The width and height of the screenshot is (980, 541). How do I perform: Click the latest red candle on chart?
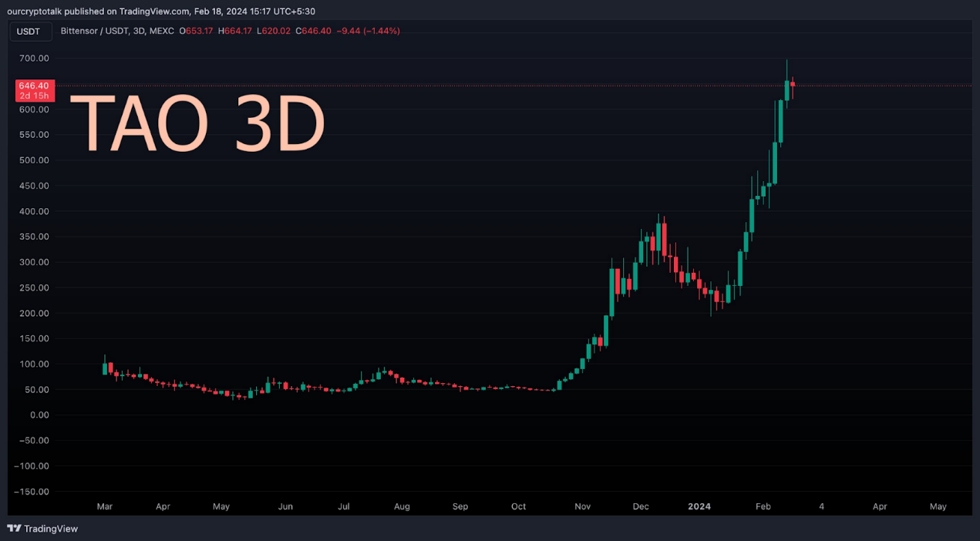coord(792,85)
